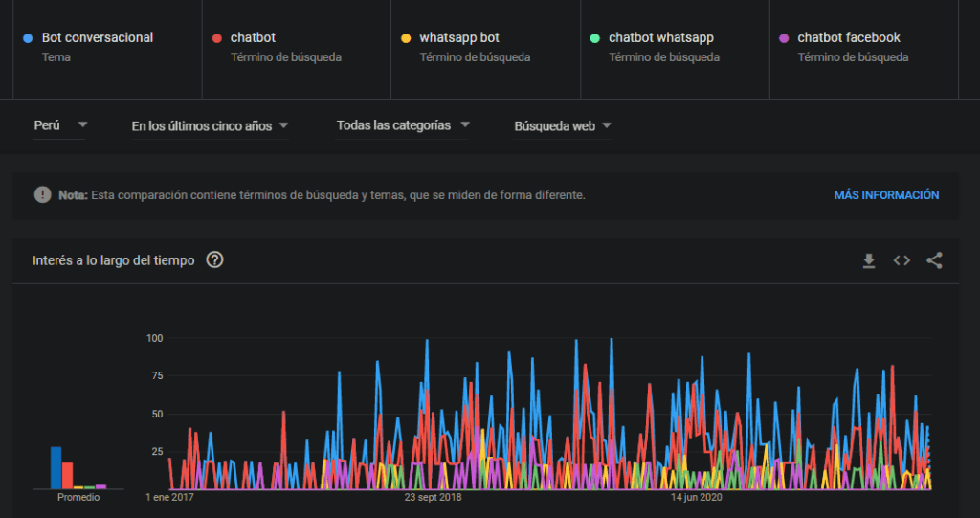Click the blue average bar in Promedio

click(56, 467)
